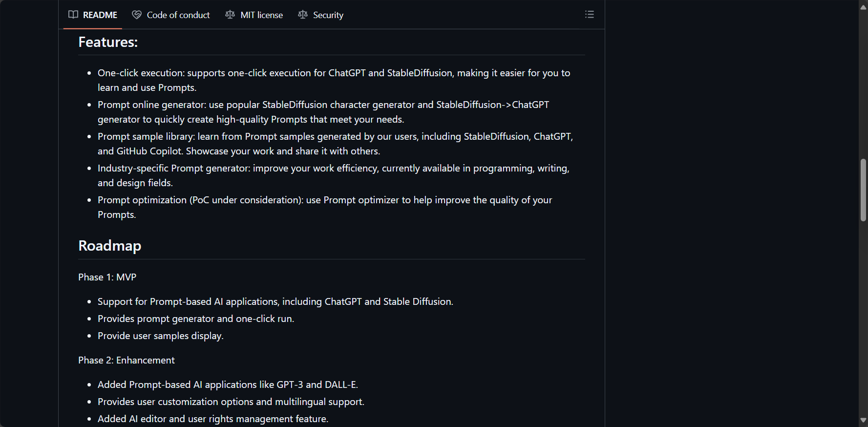868x427 pixels.
Task: Click the 'Prompt optimization (PoC under consideration)' bullet
Action: click(325, 207)
